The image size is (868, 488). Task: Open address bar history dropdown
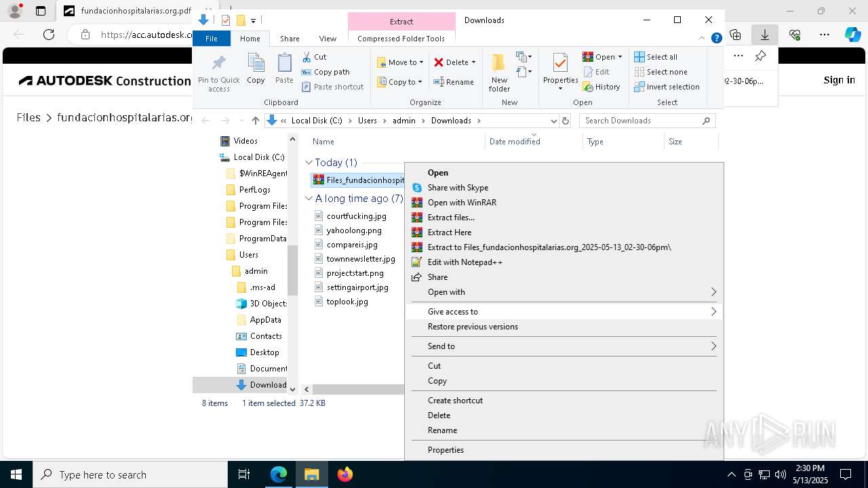554,121
